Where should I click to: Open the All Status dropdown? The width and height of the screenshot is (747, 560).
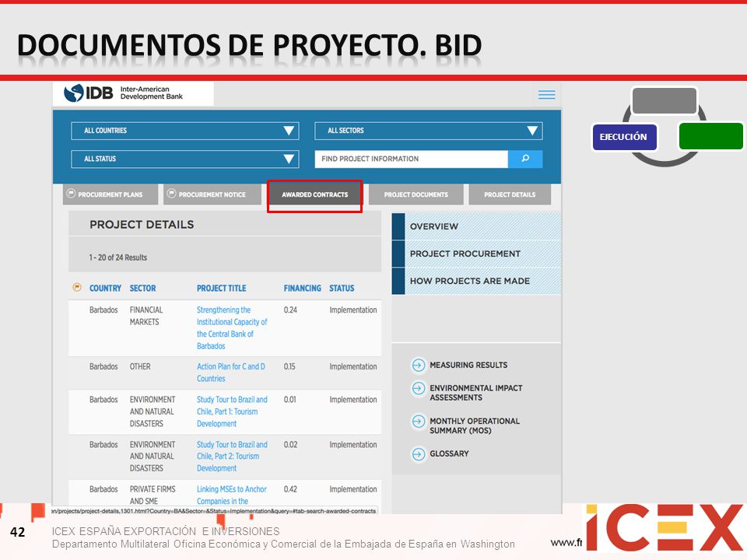[185, 159]
